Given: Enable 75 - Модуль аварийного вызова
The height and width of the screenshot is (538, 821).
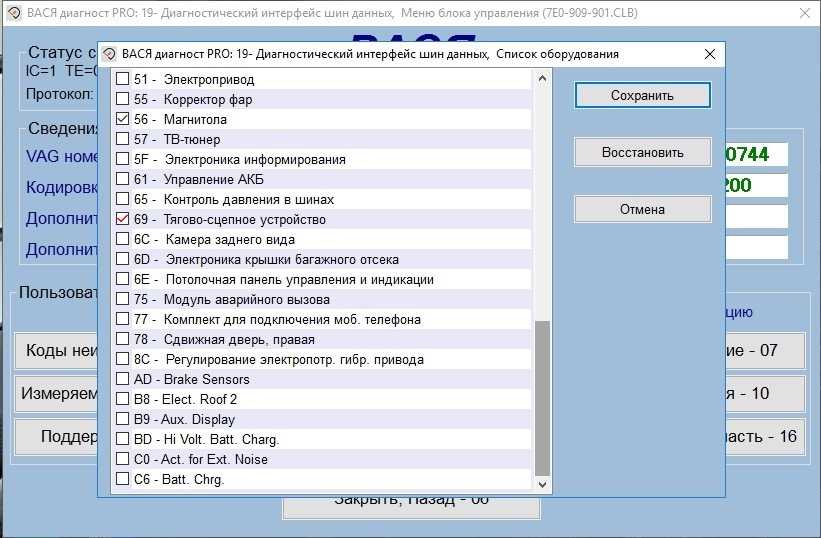Looking at the screenshot, I should click(x=122, y=299).
